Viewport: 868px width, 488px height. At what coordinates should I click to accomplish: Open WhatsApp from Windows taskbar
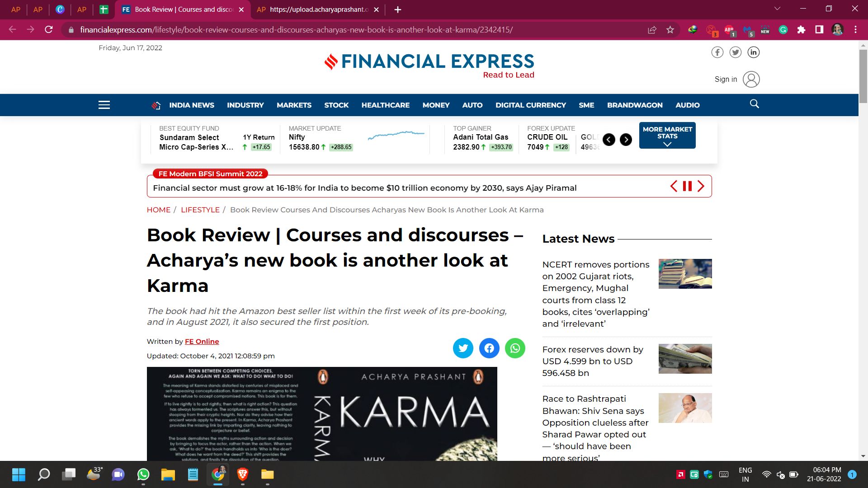(x=143, y=474)
